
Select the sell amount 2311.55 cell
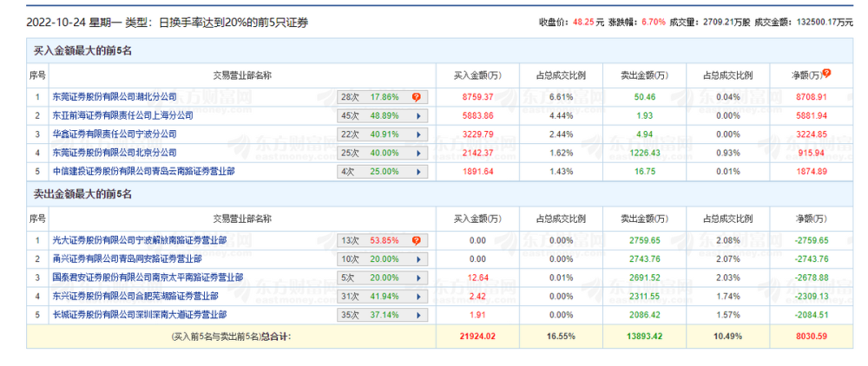click(x=644, y=296)
